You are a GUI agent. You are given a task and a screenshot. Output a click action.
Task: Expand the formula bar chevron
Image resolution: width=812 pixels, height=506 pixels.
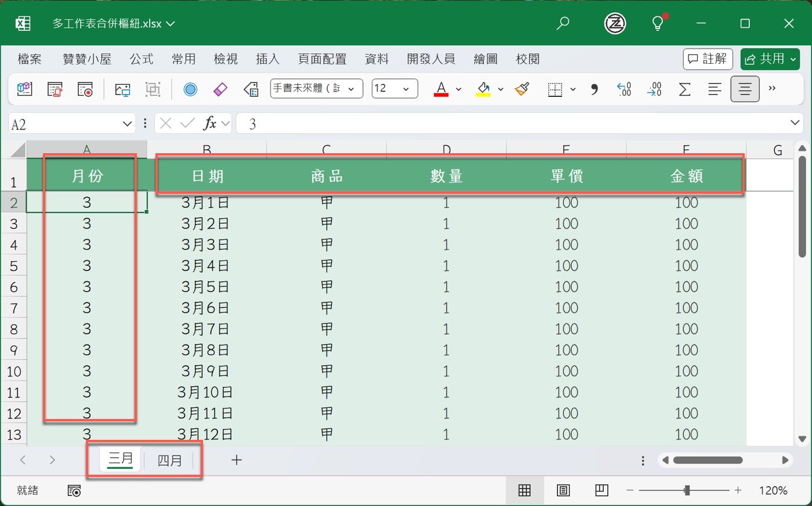click(x=795, y=122)
